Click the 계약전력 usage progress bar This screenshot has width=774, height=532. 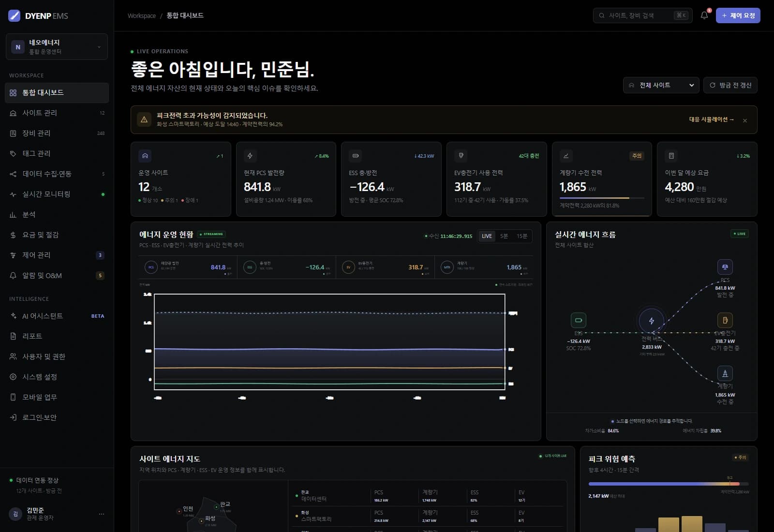602,198
